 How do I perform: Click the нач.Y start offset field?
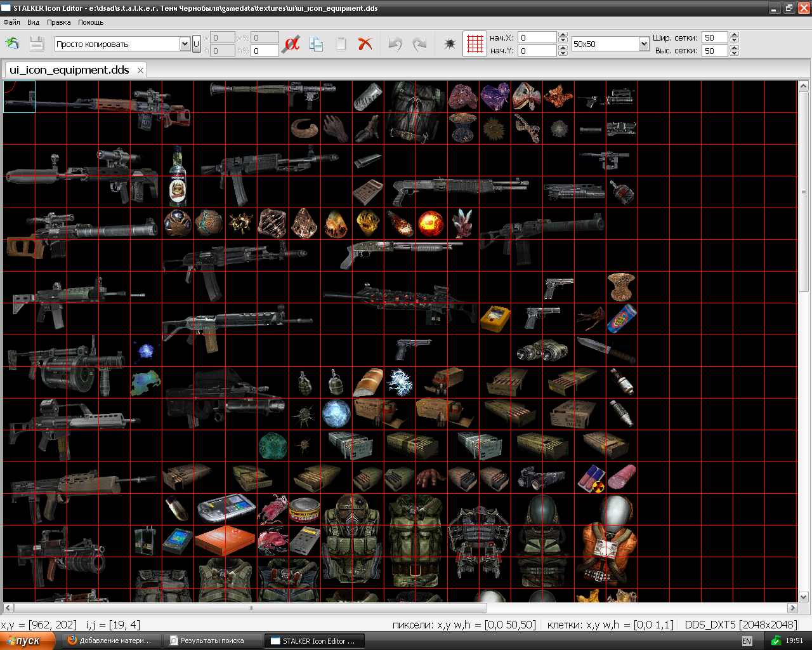click(537, 51)
